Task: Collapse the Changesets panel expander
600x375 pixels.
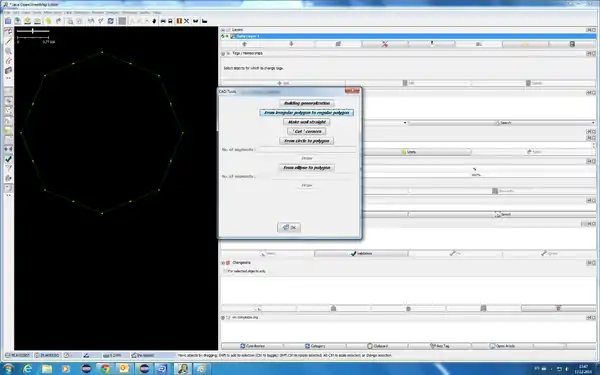Action: coord(223,263)
